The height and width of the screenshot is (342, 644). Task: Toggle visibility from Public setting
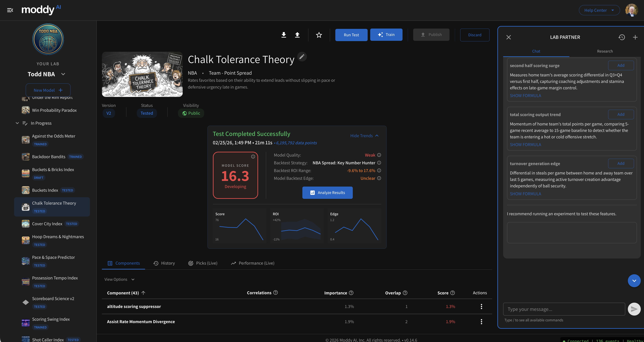click(x=191, y=113)
